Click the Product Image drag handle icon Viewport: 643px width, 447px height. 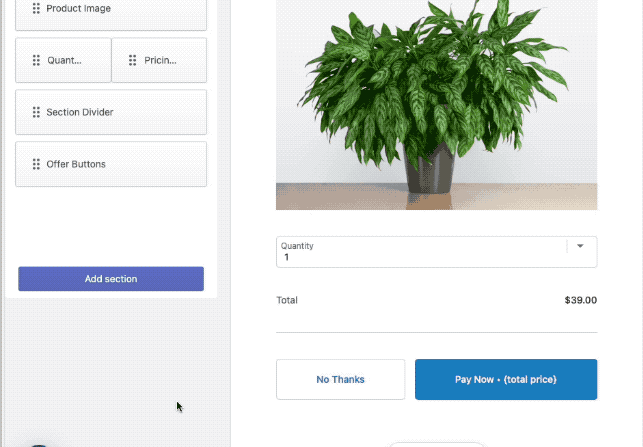36,8
